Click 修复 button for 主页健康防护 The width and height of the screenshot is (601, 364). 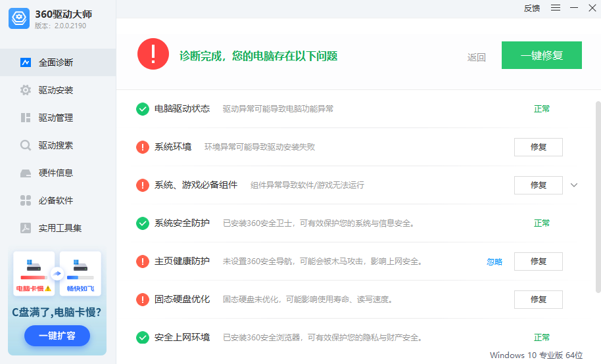click(538, 262)
